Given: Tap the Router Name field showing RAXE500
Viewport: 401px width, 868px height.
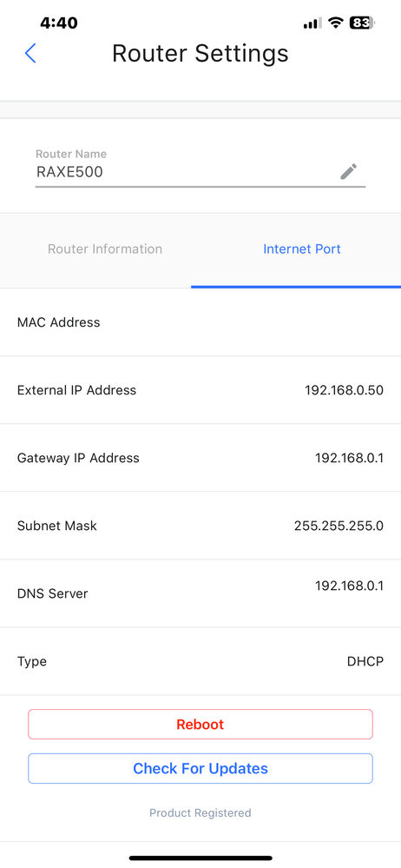Looking at the screenshot, I should 200,167.
